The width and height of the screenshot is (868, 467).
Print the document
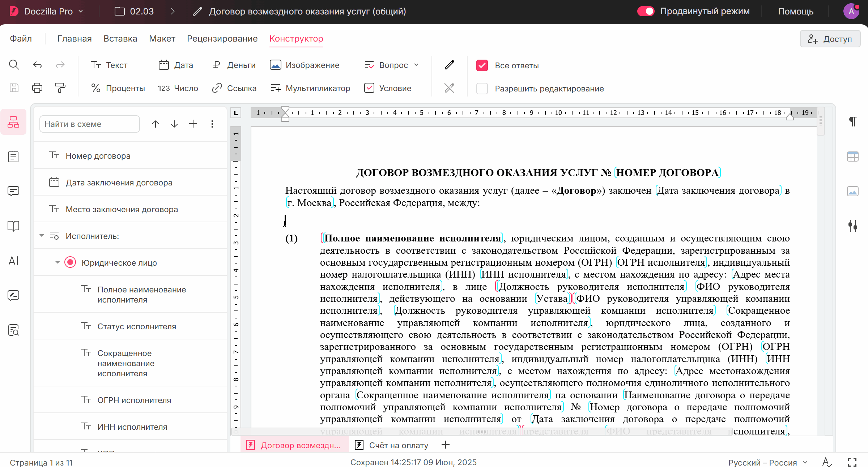[x=37, y=88]
